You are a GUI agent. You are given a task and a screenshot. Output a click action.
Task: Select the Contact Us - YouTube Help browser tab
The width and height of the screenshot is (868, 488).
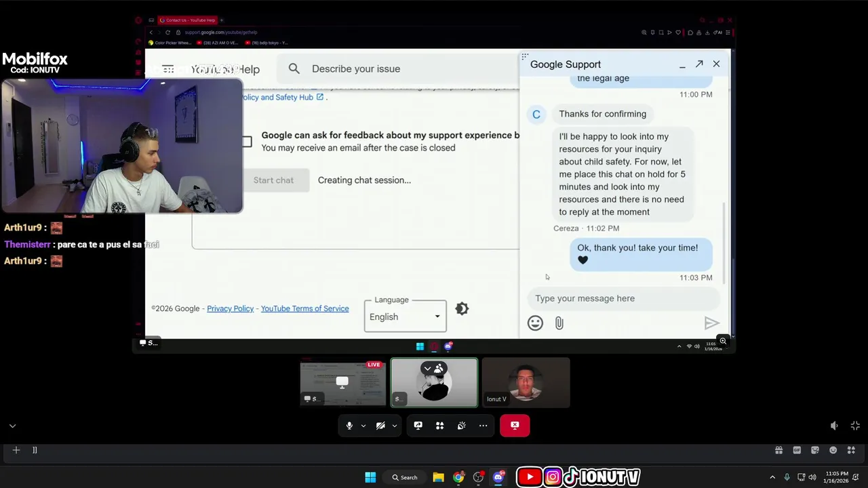tap(187, 20)
